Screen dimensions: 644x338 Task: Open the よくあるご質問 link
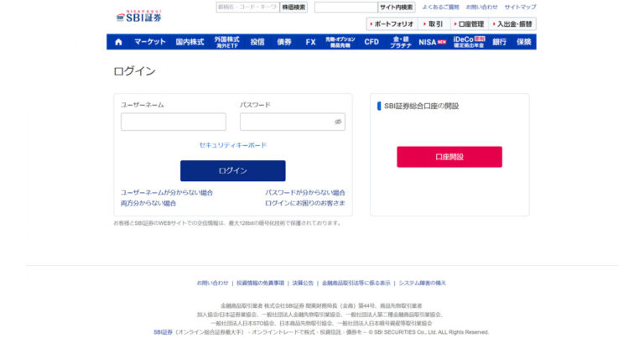click(x=440, y=8)
